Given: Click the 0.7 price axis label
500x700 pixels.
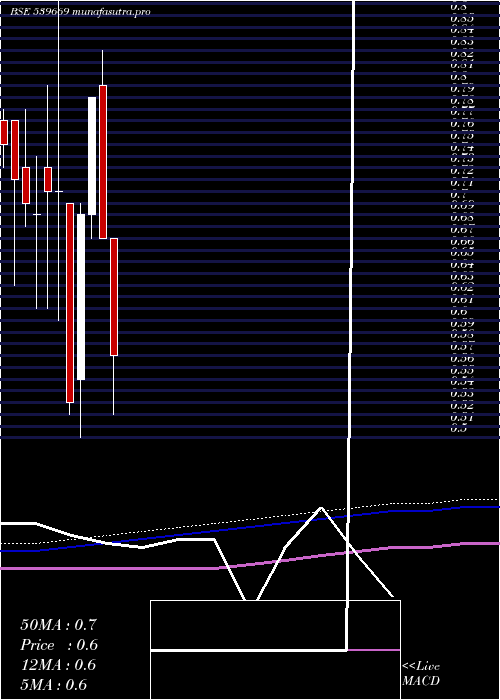Looking at the screenshot, I should pos(458,195).
